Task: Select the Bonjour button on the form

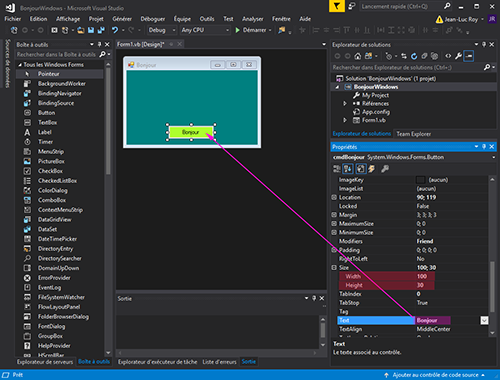Action: pyautogui.click(x=191, y=132)
